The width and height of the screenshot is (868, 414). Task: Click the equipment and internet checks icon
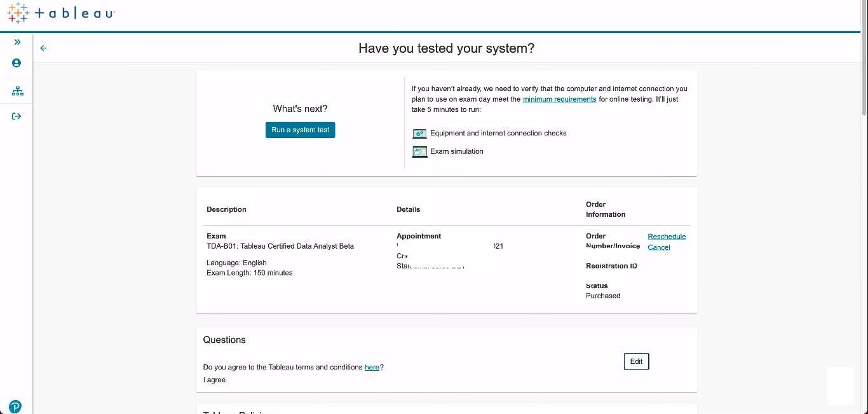419,134
